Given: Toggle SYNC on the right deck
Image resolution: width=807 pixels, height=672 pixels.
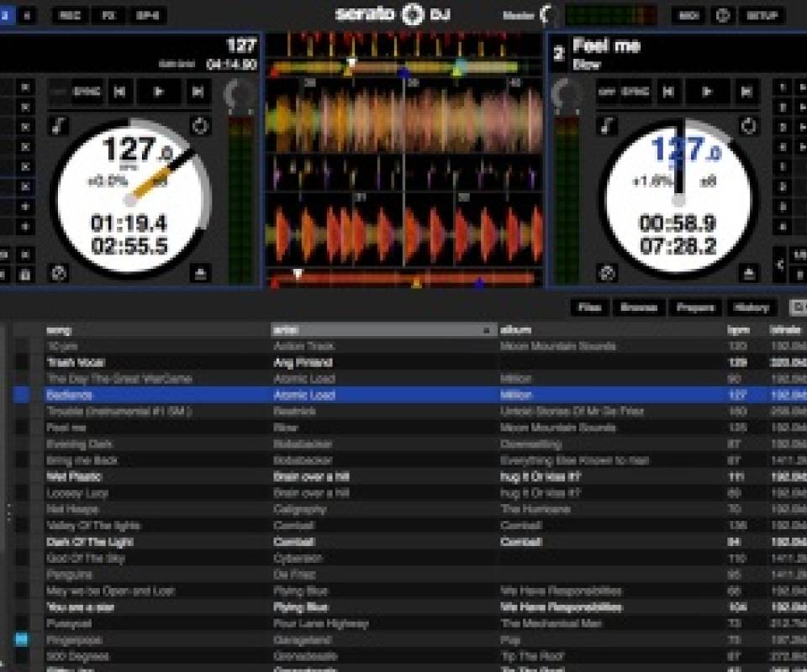Looking at the screenshot, I should 636,92.
